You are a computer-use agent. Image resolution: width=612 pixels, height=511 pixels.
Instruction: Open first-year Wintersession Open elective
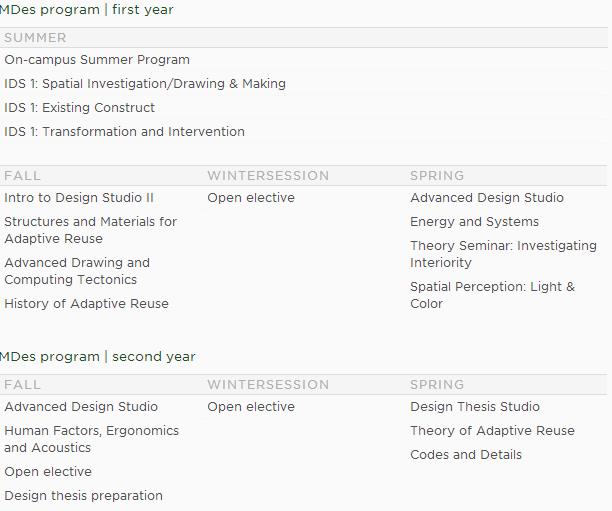pos(251,198)
